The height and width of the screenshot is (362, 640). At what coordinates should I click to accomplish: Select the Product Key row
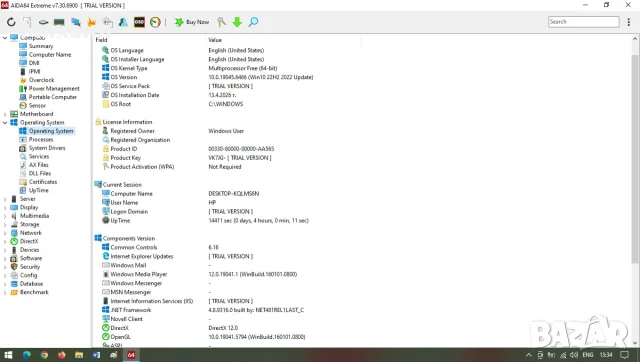pyautogui.click(x=187, y=158)
